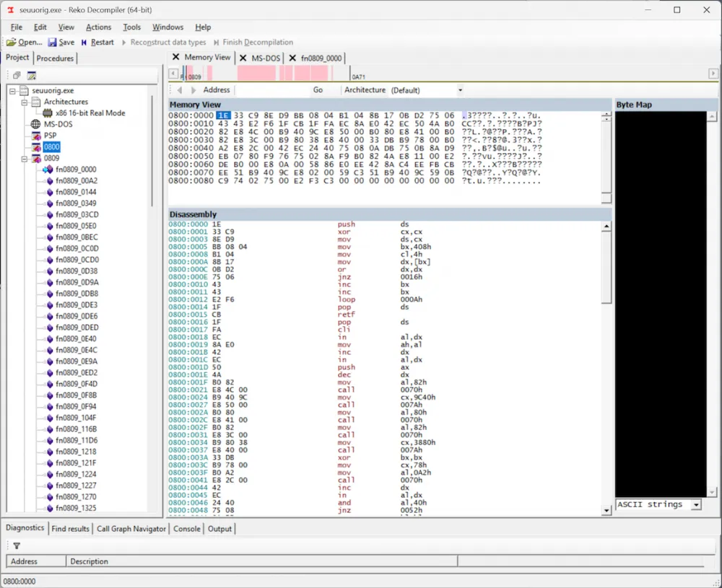Open the Architecture (Default) dropdown
The height and width of the screenshot is (588, 722).
(460, 90)
